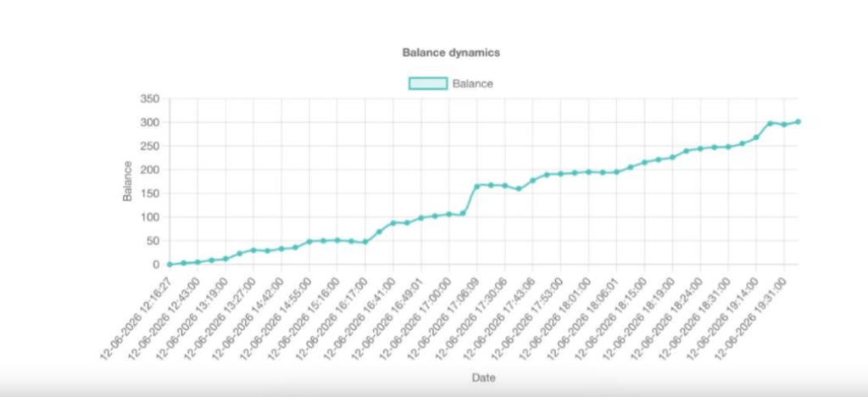The height and width of the screenshot is (397, 868).
Task: Select the data point at 16:41:00
Action: (393, 222)
